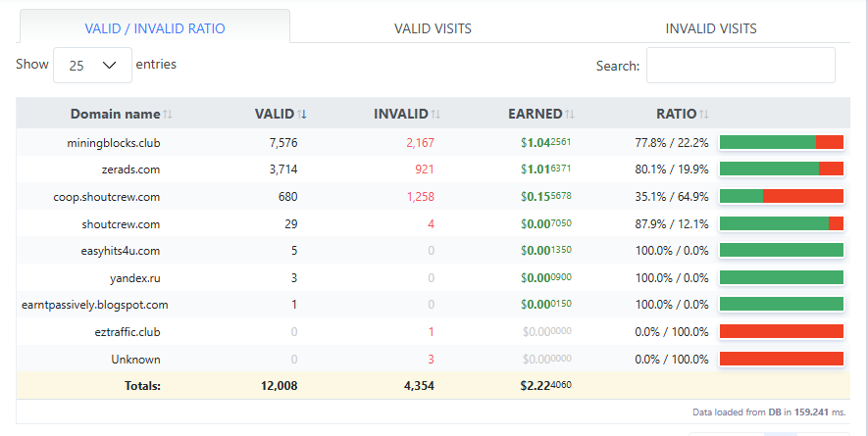Screen dimensions: 868x436
Task: Click the yandex.ru ratio bar
Action: [x=781, y=277]
